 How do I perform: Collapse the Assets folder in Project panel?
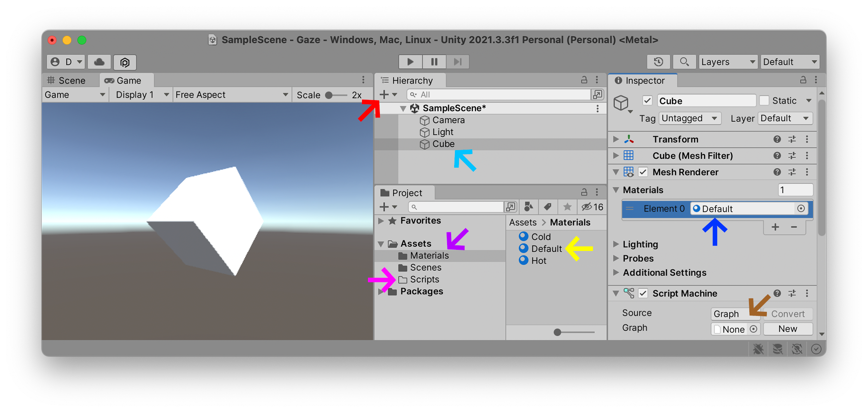[381, 243]
